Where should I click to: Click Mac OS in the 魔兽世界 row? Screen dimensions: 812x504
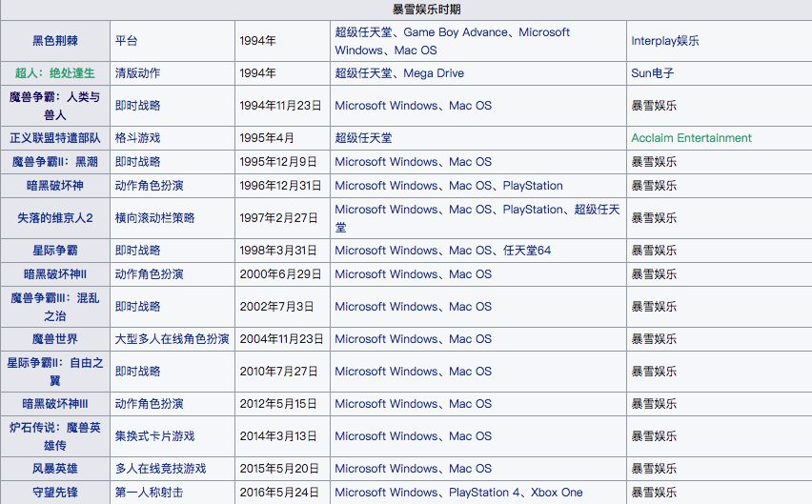point(470,339)
